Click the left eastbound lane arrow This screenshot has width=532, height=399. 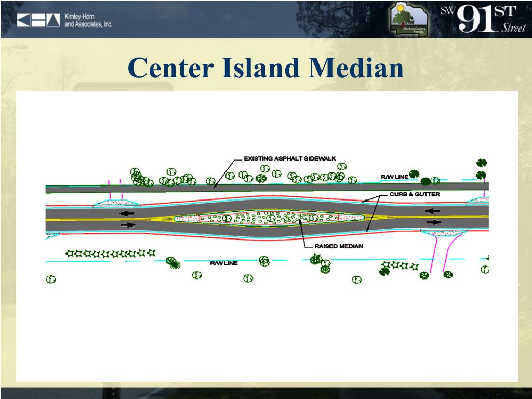[128, 224]
